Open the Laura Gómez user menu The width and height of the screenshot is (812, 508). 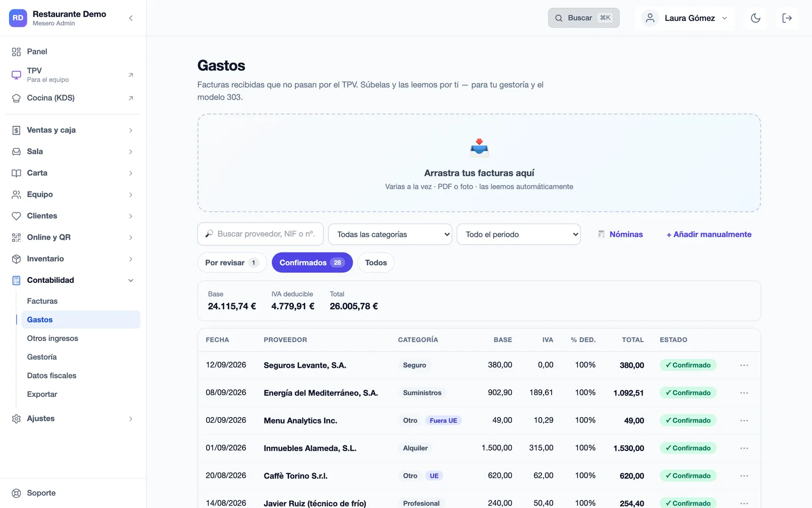pyautogui.click(x=685, y=18)
